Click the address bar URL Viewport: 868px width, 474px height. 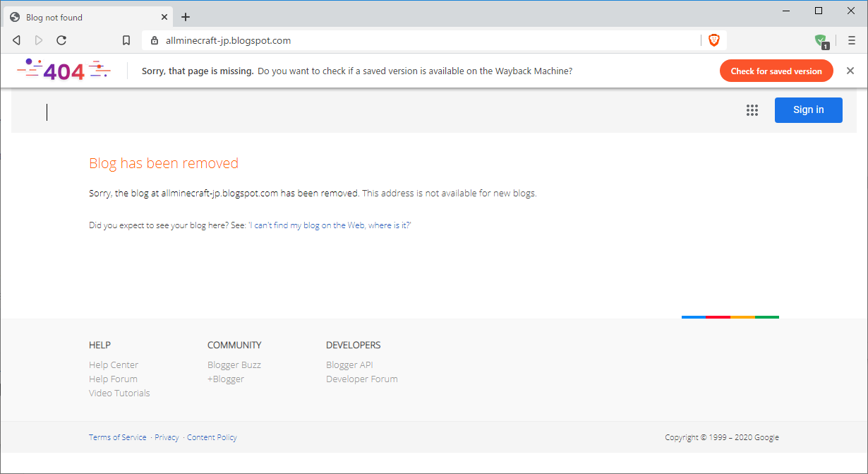[x=228, y=40]
